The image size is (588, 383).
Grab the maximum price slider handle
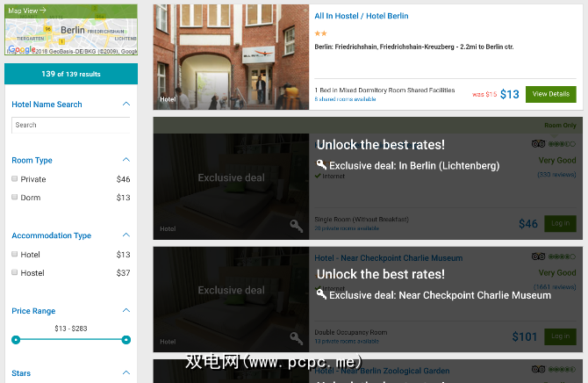click(x=126, y=340)
